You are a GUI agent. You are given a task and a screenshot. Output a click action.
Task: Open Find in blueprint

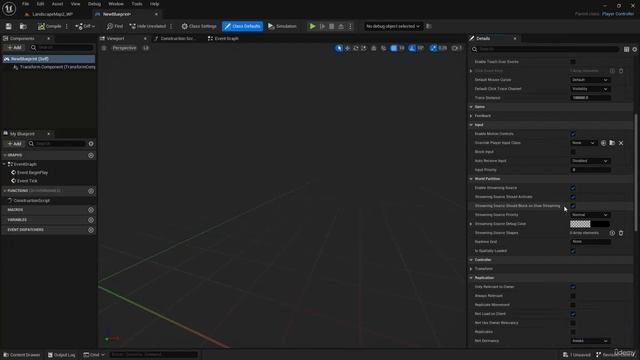pos(115,26)
